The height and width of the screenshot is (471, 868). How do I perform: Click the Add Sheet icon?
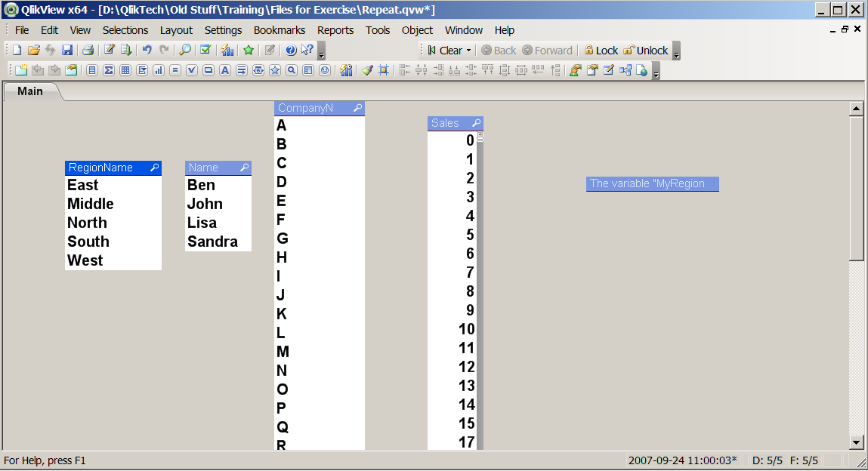click(21, 70)
